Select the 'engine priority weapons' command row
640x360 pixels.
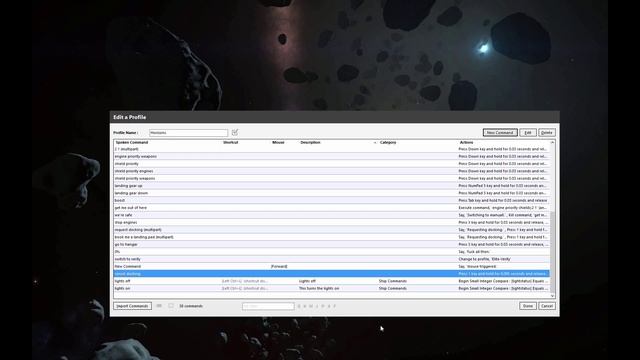(332, 156)
